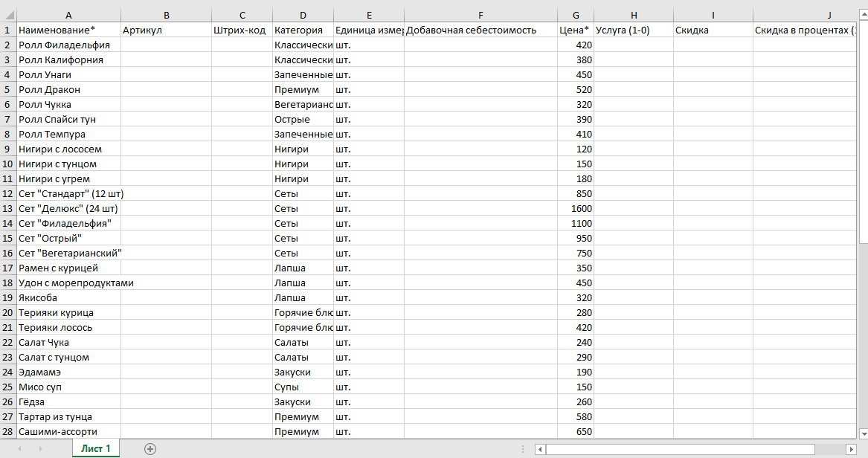Select the 'Сашими-ассорти' cell

(69, 431)
